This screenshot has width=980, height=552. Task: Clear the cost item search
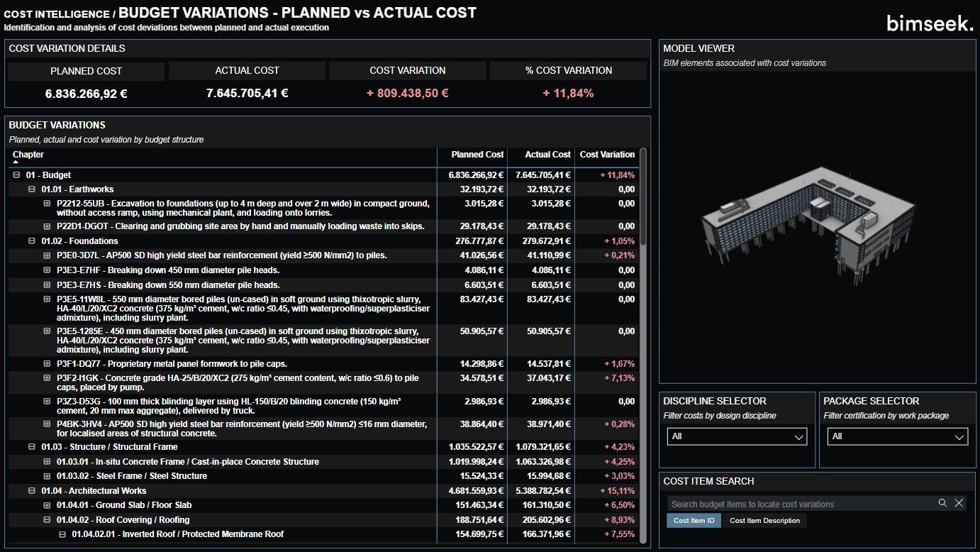[x=959, y=503]
